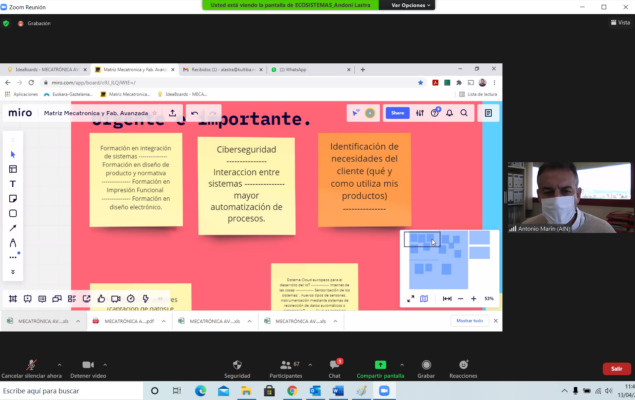This screenshot has width=635, height=400.
Task: Click the Undo arrow in Miro
Action: (193, 113)
